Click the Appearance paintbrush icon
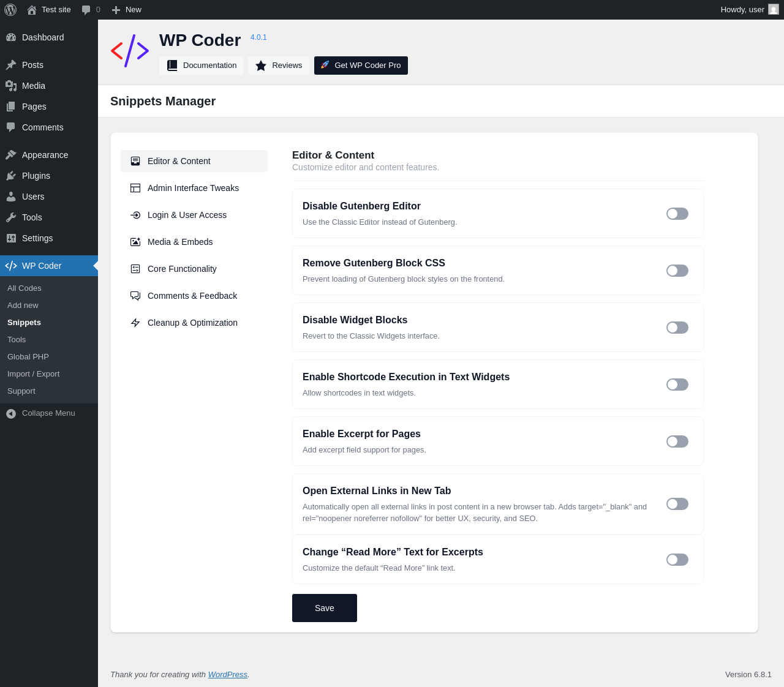The image size is (784, 687). pyautogui.click(x=11, y=155)
